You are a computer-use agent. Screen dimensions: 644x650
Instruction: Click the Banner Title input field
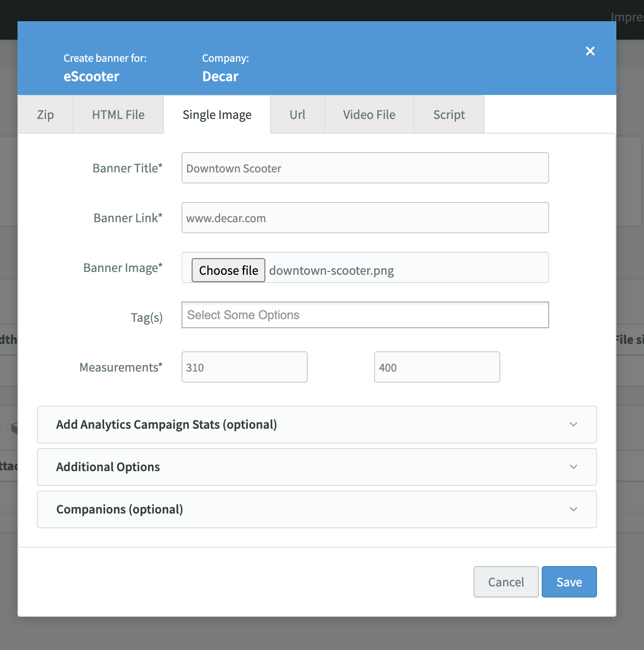365,168
